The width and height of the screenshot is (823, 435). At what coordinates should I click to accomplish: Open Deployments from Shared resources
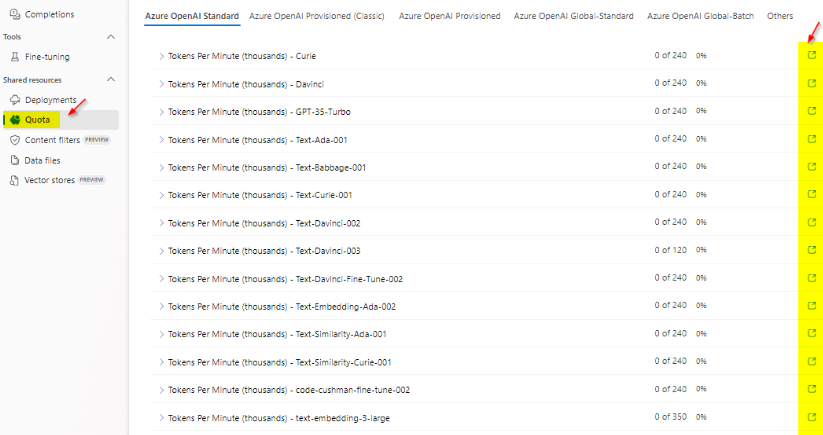(x=50, y=100)
